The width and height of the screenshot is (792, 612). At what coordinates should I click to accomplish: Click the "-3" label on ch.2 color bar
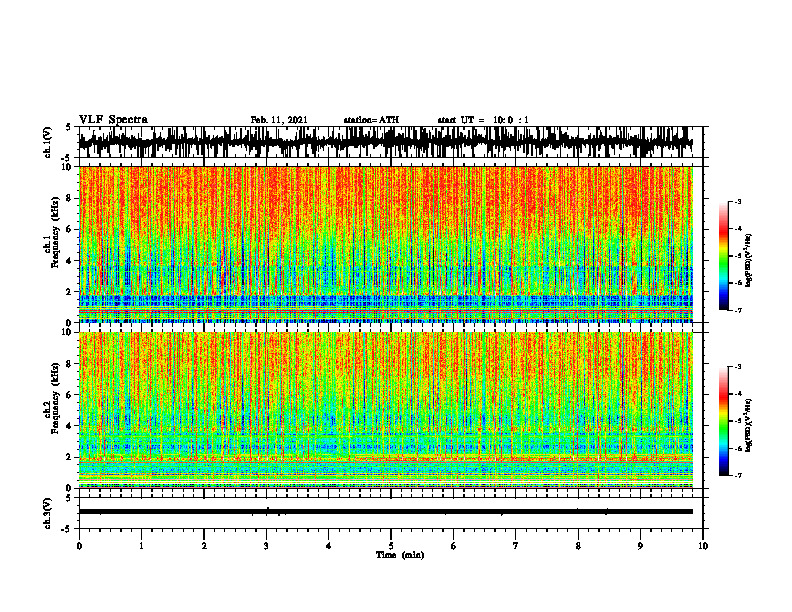(x=738, y=367)
